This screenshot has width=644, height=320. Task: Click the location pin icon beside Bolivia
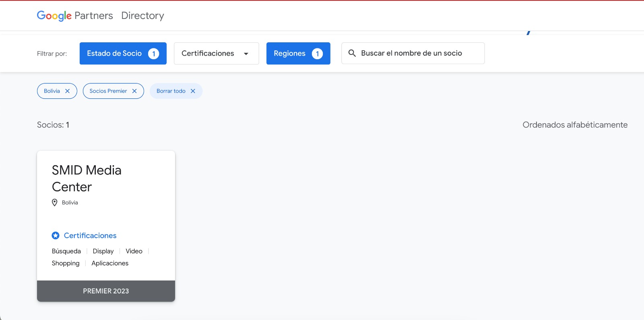55,203
